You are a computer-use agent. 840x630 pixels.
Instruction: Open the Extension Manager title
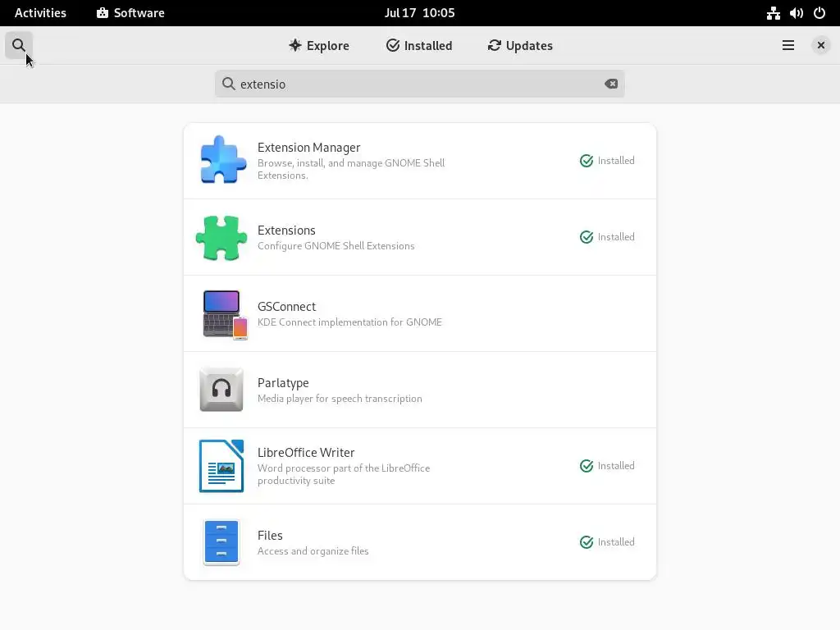308,148
